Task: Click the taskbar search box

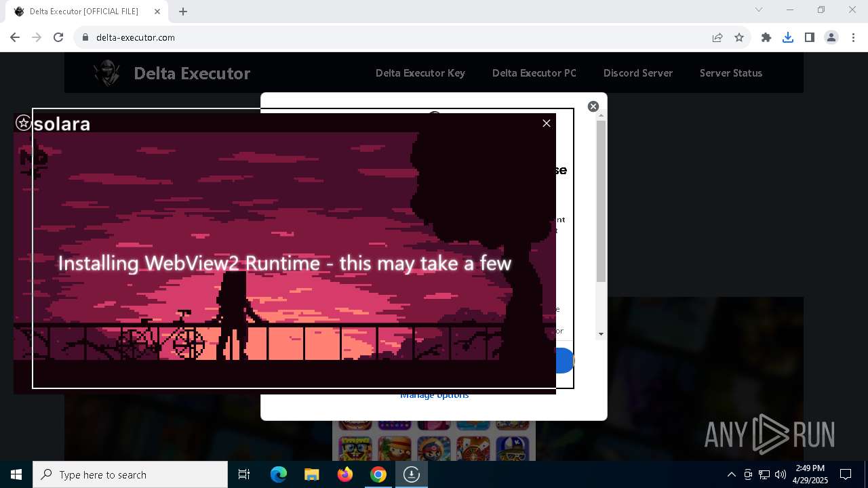Action: coord(130,474)
